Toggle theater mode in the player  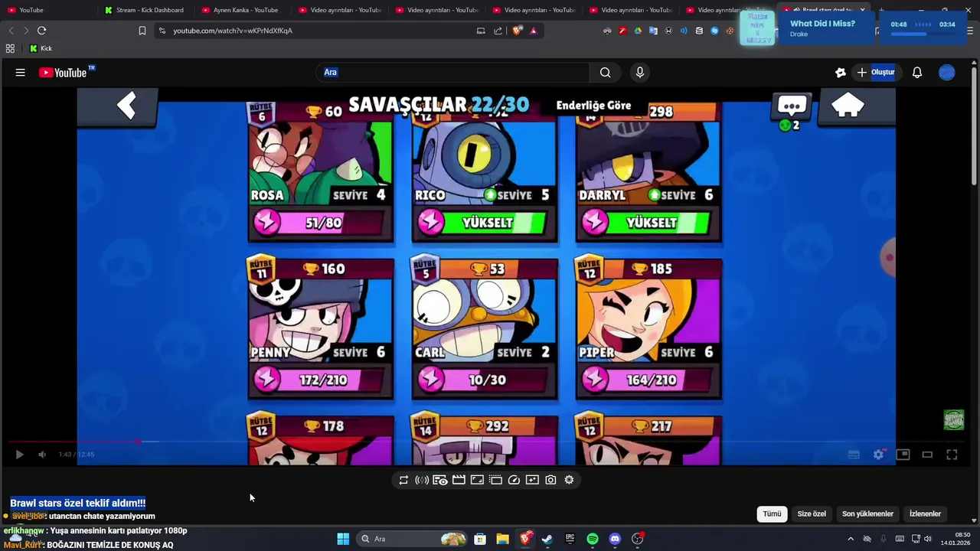click(x=927, y=455)
